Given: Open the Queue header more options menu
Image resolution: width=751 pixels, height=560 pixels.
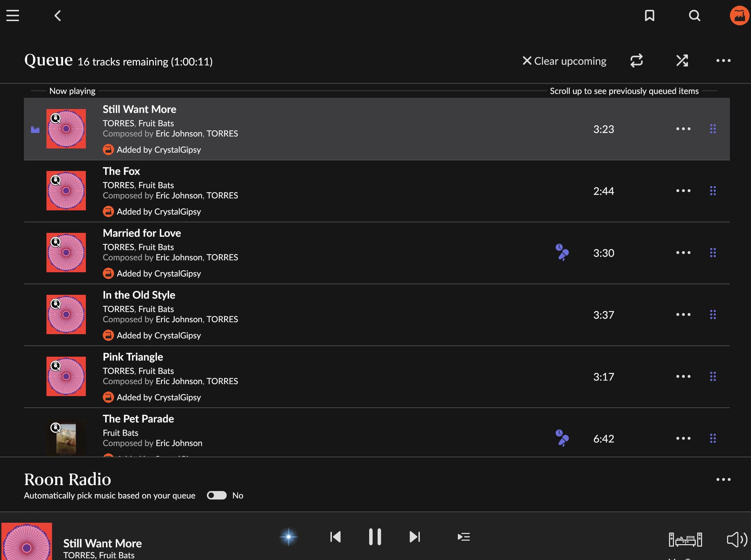Looking at the screenshot, I should [x=723, y=61].
